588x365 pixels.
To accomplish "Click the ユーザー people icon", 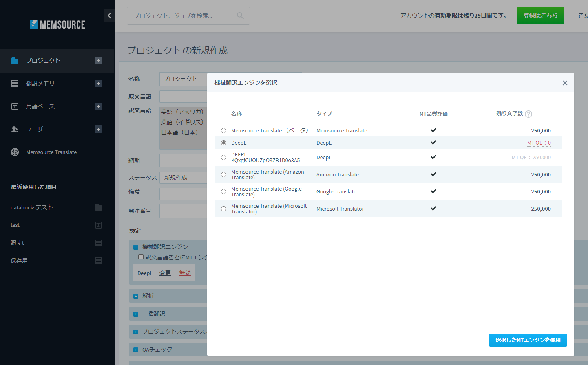I will coord(15,129).
